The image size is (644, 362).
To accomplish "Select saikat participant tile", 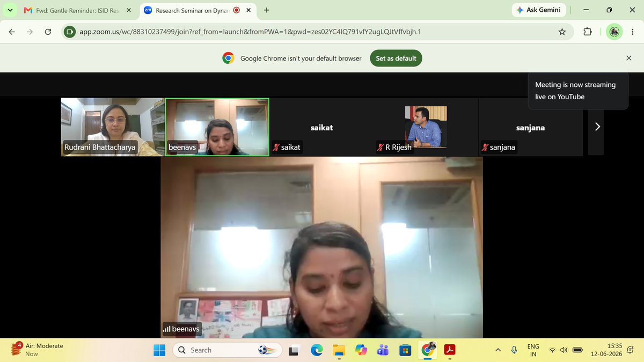I will point(321,127).
